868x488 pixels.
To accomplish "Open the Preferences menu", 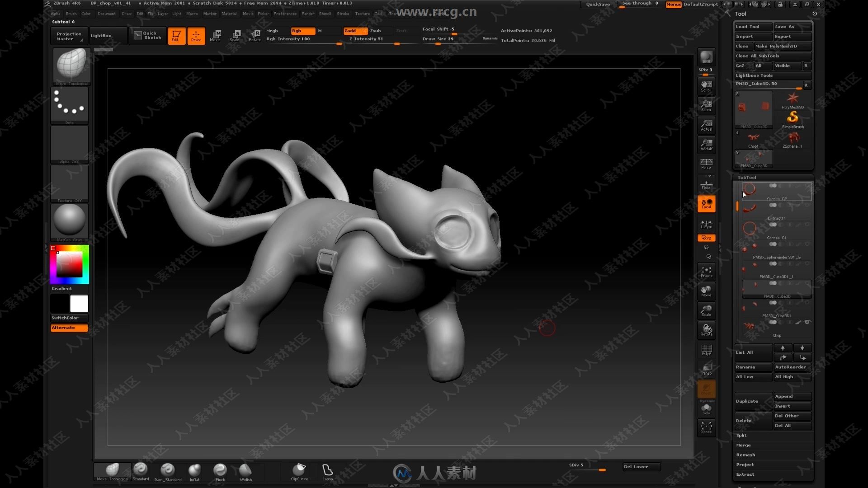I will click(x=285, y=14).
